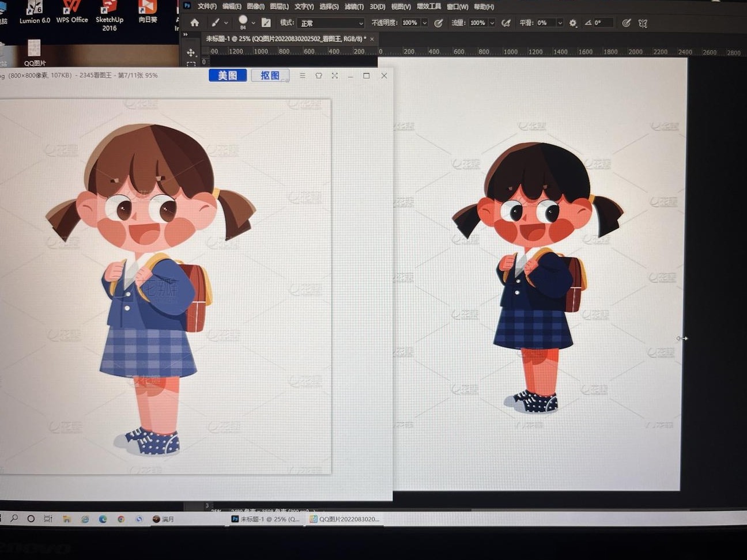This screenshot has height=560, width=747.
Task: Open Chrome from the taskbar
Action: pos(121,519)
